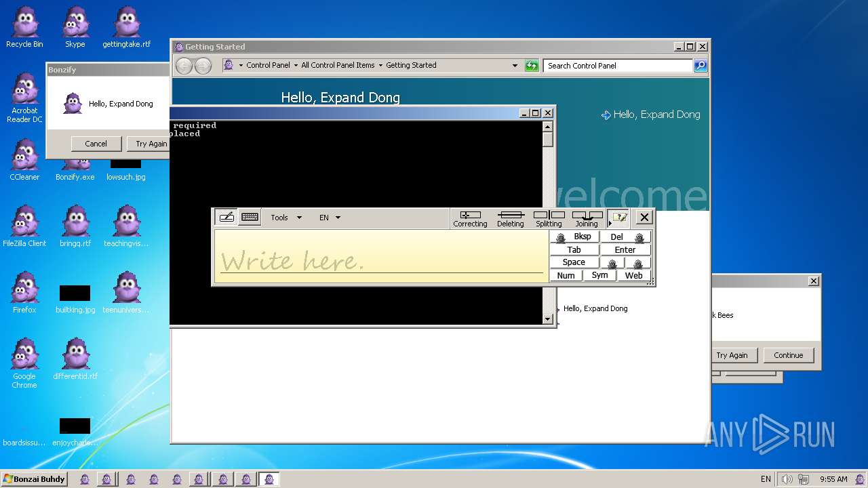Select the bringq.rtf desktop file

click(75, 226)
